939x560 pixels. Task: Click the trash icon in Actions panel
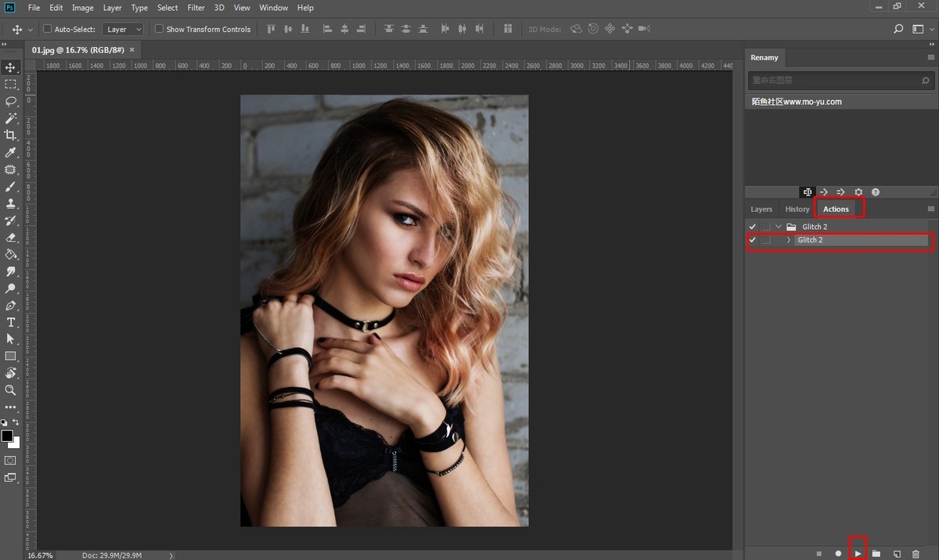click(x=916, y=553)
